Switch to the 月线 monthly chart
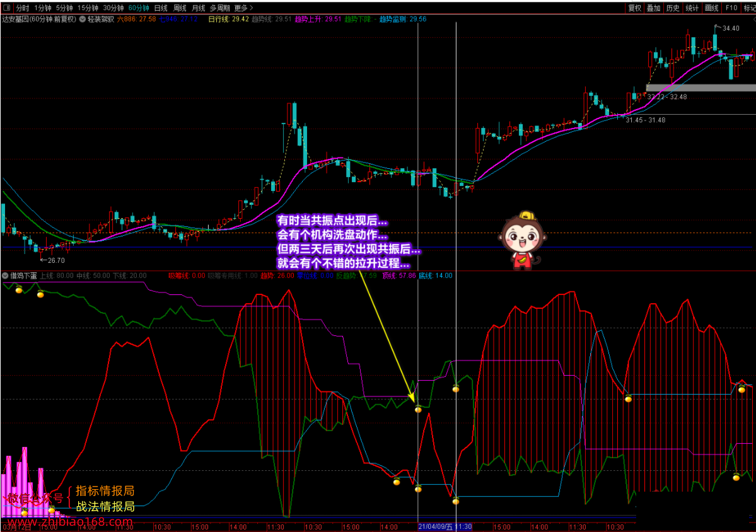The height and width of the screenshot is (532, 756). pos(198,8)
